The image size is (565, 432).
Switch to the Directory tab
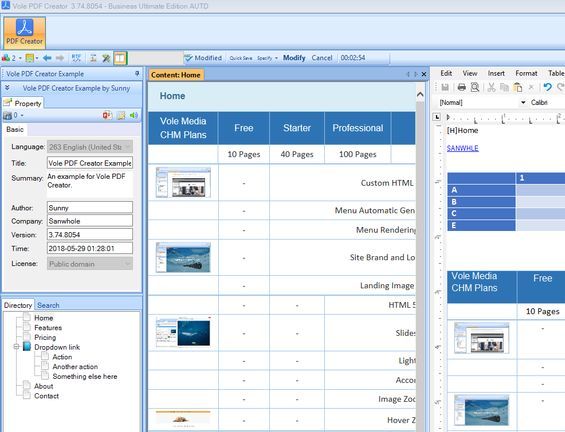coord(18,305)
